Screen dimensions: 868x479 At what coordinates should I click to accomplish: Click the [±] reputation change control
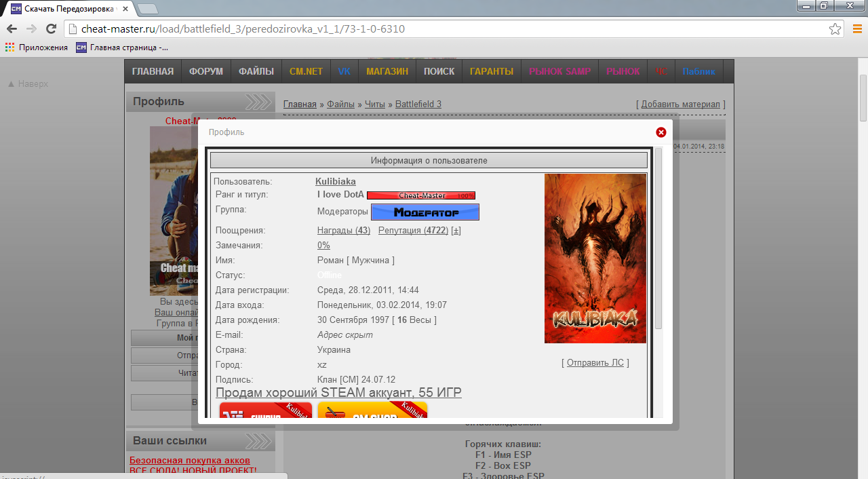click(456, 230)
